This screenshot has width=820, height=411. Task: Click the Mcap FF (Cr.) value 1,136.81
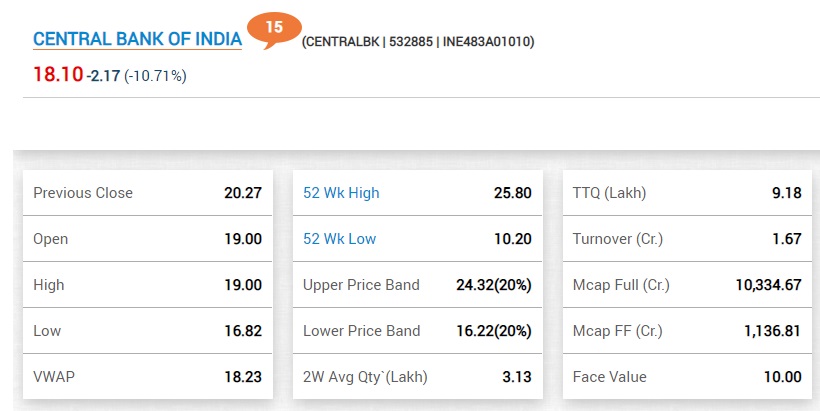tap(772, 331)
